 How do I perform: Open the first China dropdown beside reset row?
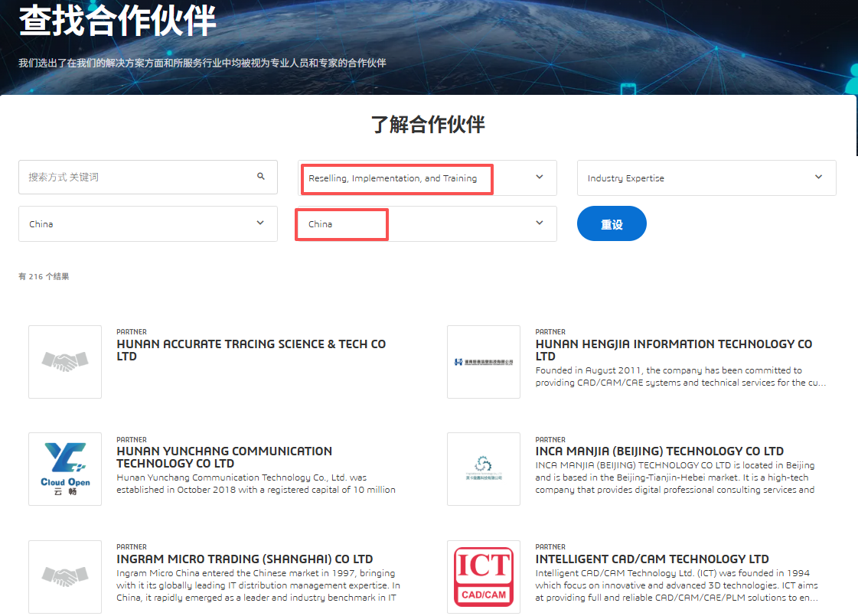pos(148,223)
